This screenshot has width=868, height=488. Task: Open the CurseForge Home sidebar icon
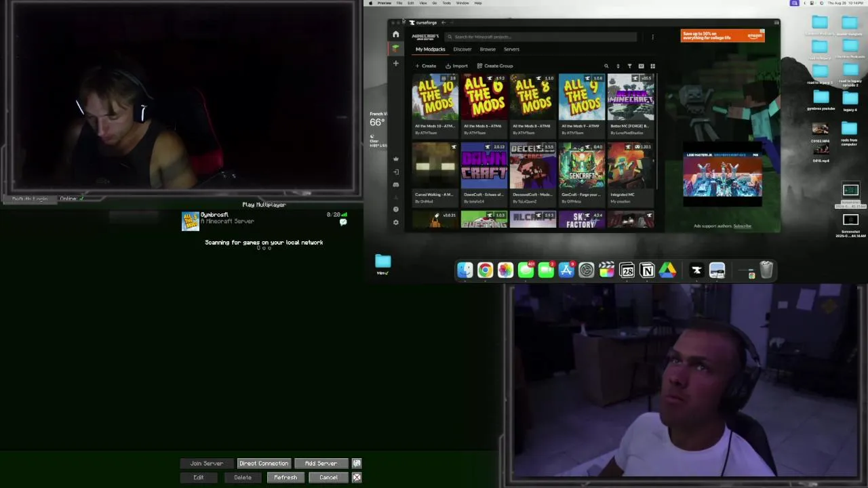pos(396,34)
